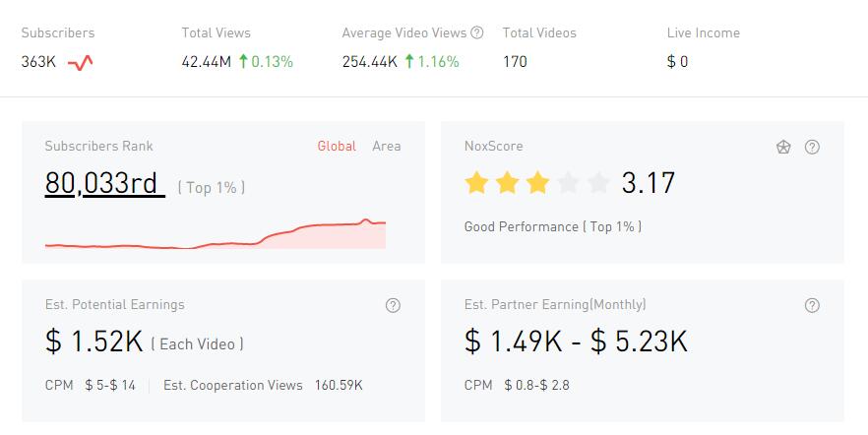Select the Global rank tab

click(x=337, y=146)
